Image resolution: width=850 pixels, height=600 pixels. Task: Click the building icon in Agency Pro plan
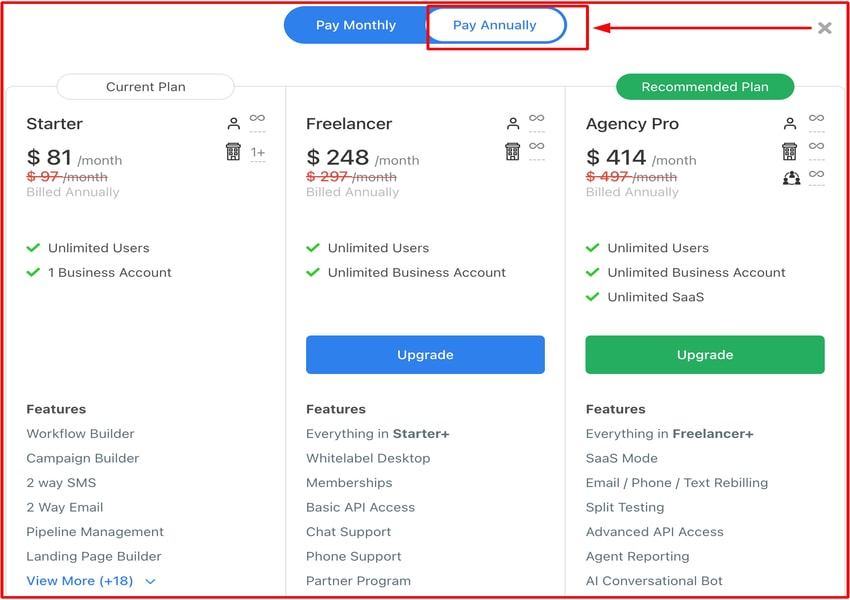pyautogui.click(x=791, y=151)
